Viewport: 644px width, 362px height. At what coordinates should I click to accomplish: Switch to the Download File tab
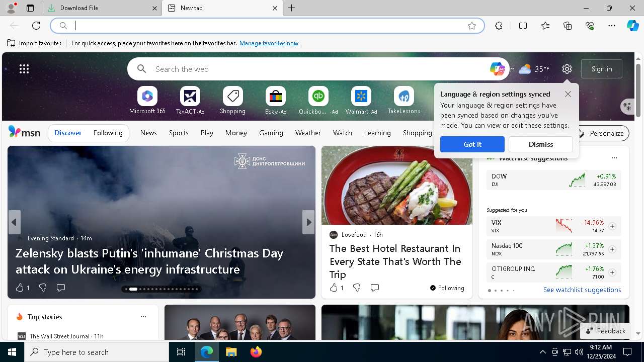[103, 8]
